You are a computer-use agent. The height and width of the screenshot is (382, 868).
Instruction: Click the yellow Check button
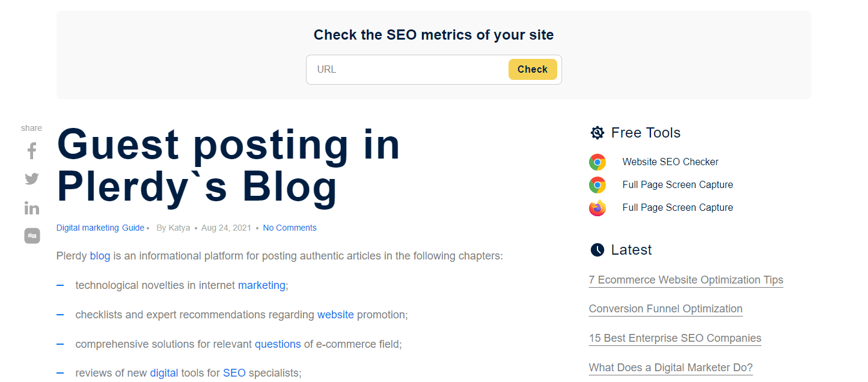click(533, 69)
